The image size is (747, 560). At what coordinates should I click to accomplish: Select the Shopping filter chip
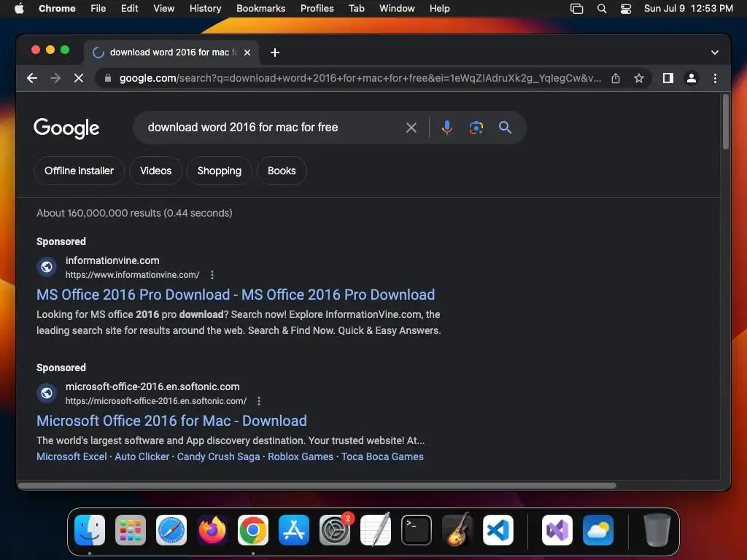point(219,171)
